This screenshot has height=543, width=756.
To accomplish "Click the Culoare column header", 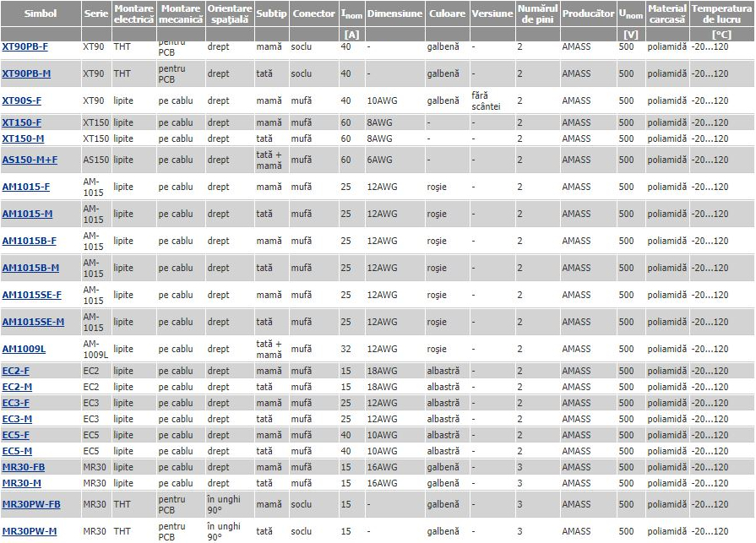I will [448, 14].
